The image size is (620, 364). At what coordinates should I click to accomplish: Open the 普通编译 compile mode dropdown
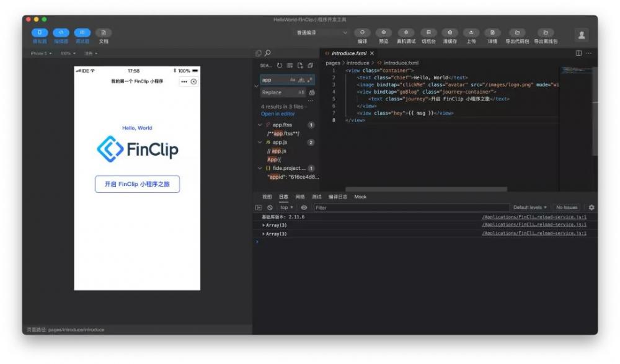(322, 32)
